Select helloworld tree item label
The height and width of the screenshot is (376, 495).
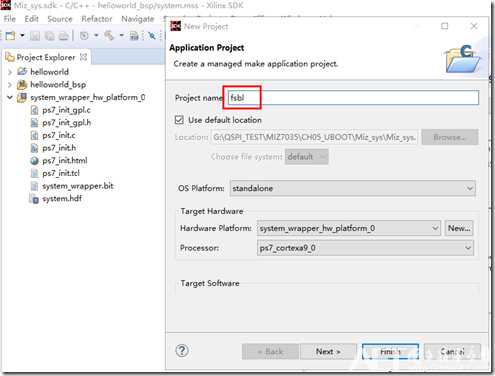point(49,72)
